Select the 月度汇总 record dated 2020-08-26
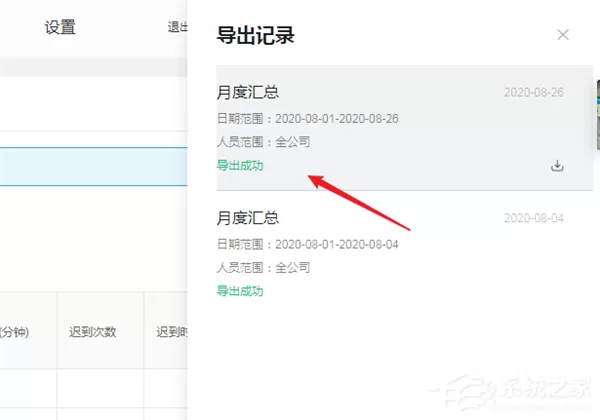The width and height of the screenshot is (600, 420). (404, 128)
